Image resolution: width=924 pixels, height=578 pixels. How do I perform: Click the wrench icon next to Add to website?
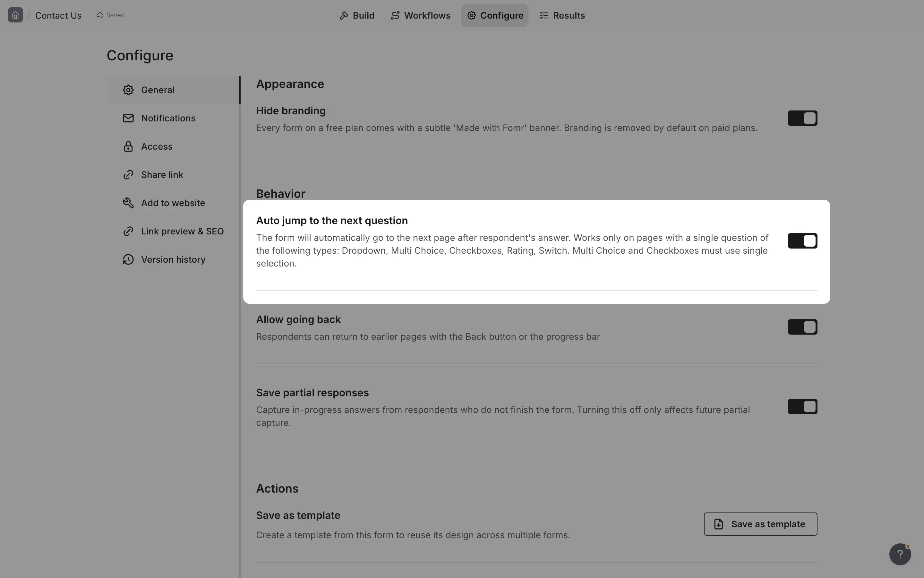(128, 203)
